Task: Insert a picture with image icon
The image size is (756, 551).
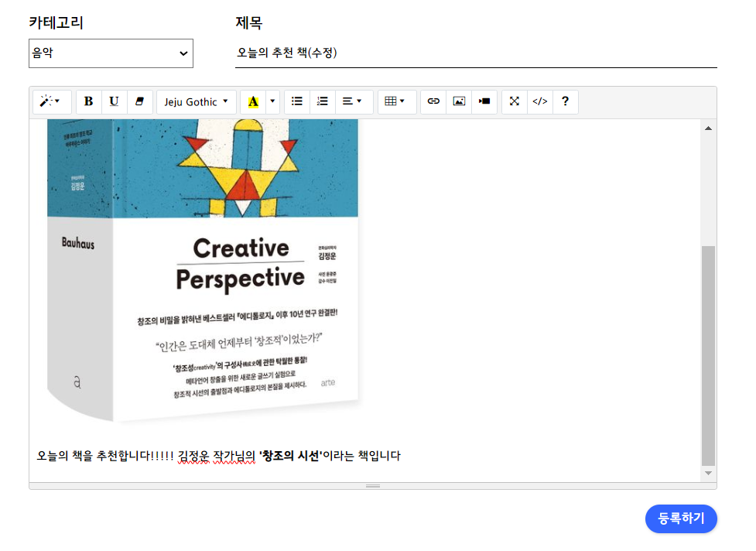Action: pyautogui.click(x=459, y=101)
